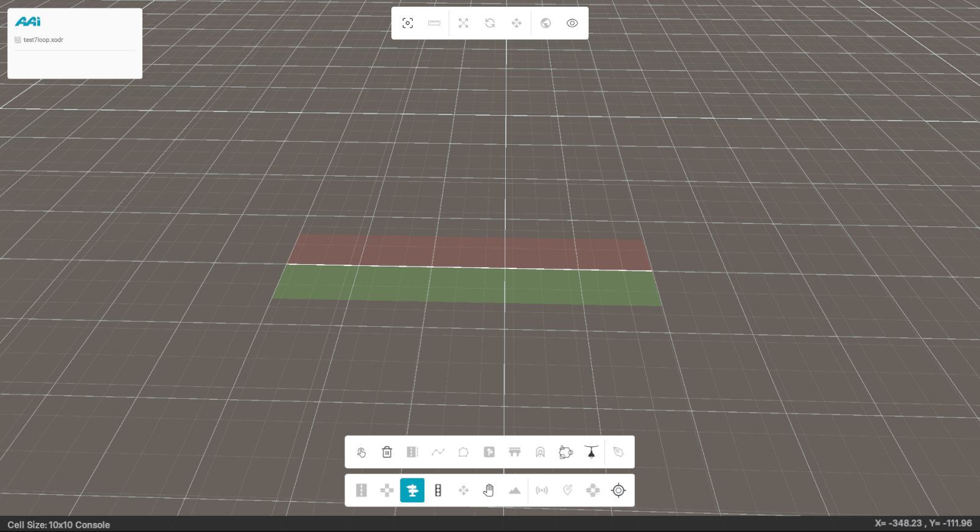The image size is (980, 532).
Task: Select the bridge tool icon
Action: [514, 452]
